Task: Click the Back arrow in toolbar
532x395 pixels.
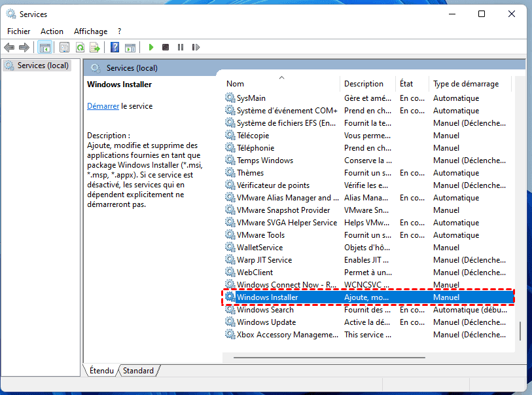Action: click(x=9, y=47)
